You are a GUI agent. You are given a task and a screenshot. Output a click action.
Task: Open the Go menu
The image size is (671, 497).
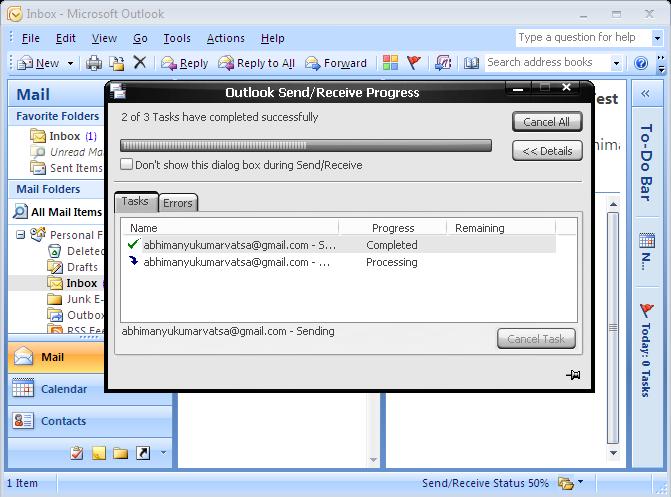pos(140,38)
